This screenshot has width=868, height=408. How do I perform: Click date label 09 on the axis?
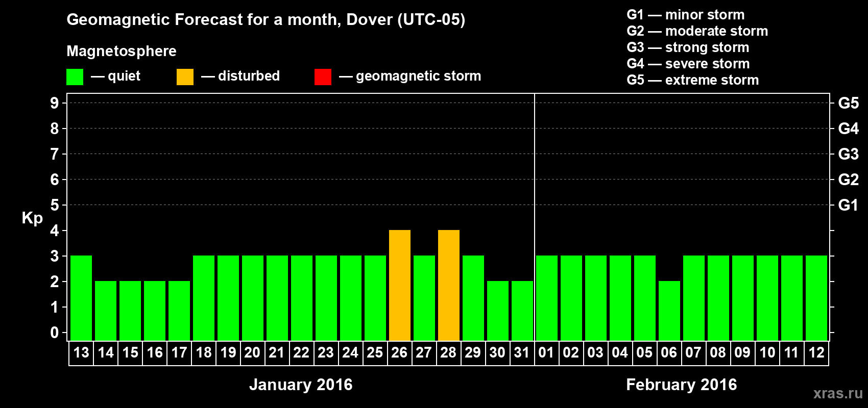tap(742, 353)
